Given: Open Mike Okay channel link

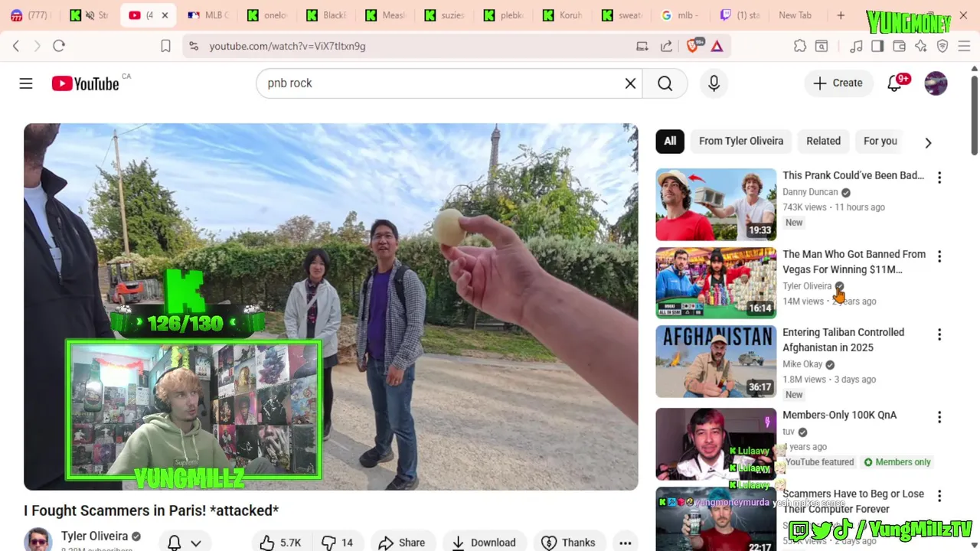Looking at the screenshot, I should pos(802,364).
